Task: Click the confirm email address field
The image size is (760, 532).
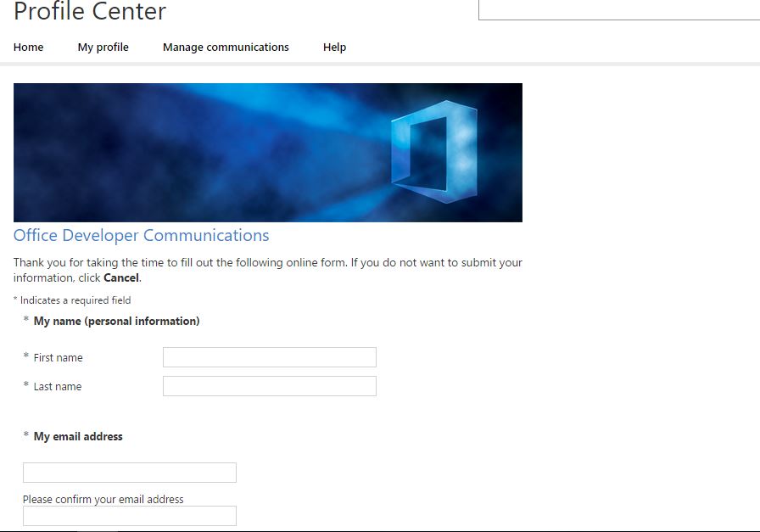Action: (x=130, y=516)
